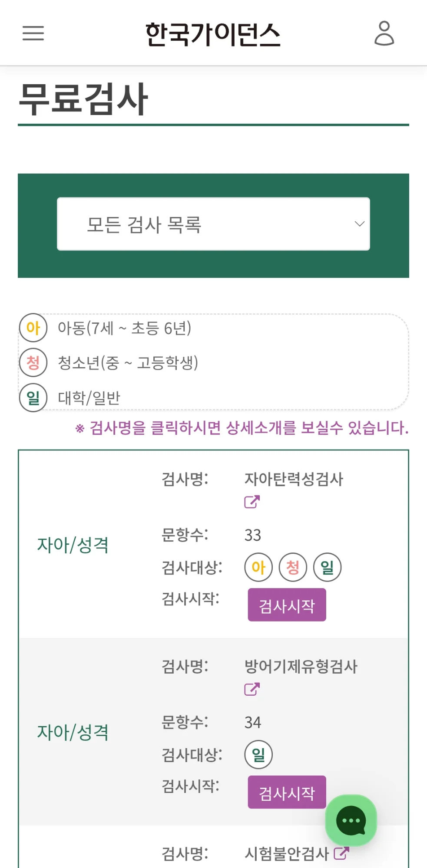Start the 방어기제유형검사 test with 검사시작
This screenshot has width=427, height=868.
[x=287, y=792]
